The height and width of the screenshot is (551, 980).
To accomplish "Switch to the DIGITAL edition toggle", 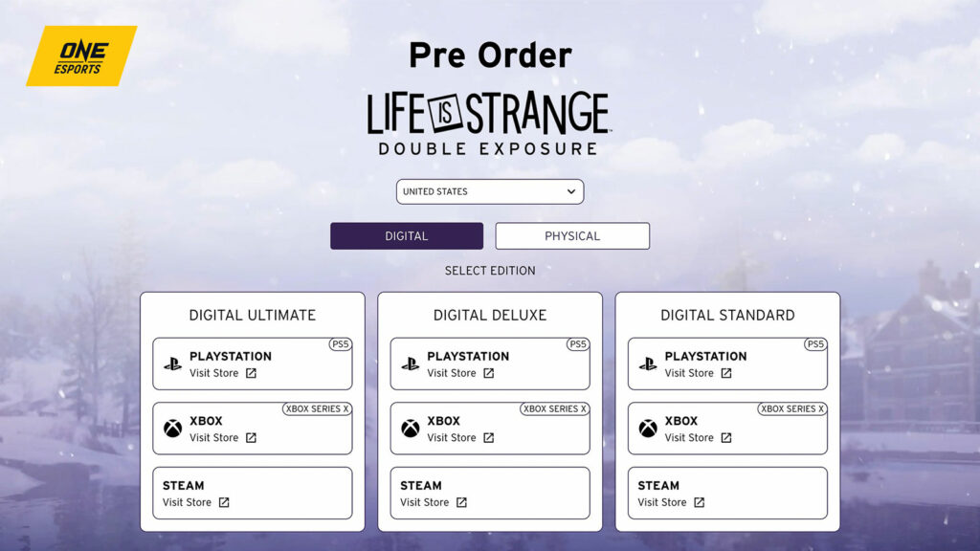I will [x=406, y=235].
